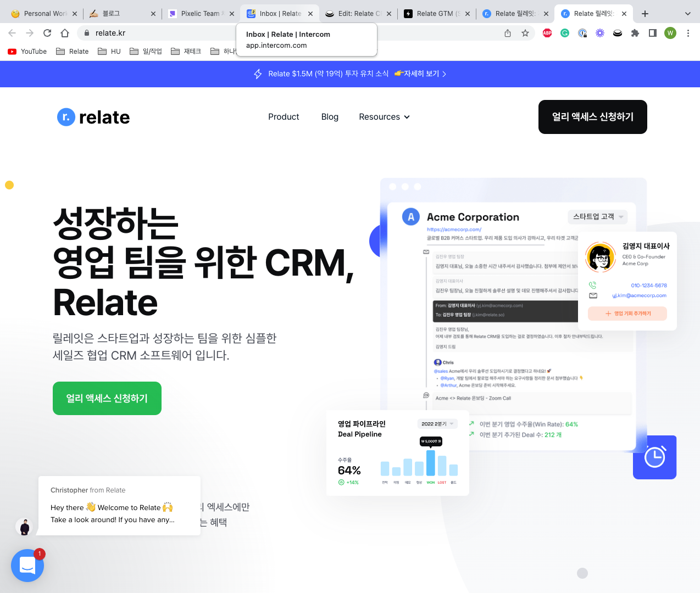Click the share icon in address bar
700x593 pixels.
tap(508, 33)
